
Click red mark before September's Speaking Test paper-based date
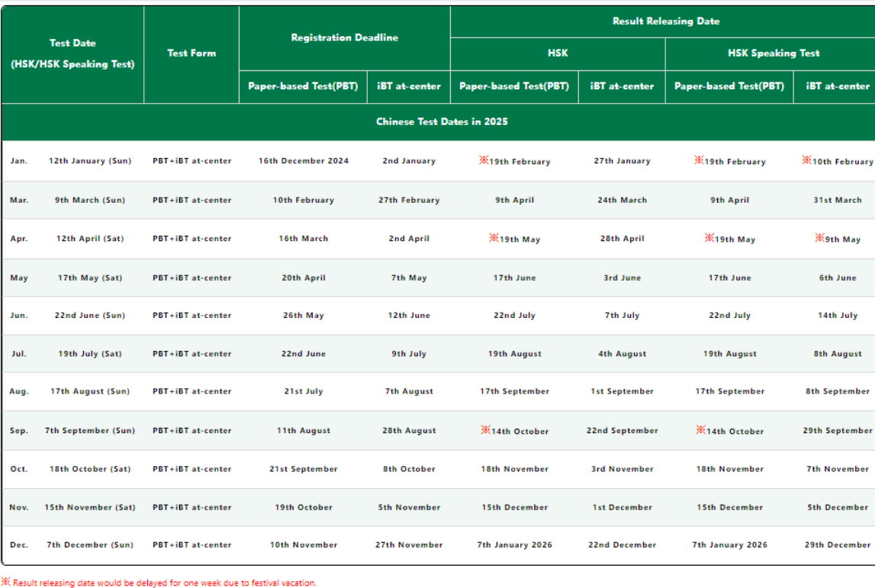tap(700, 430)
